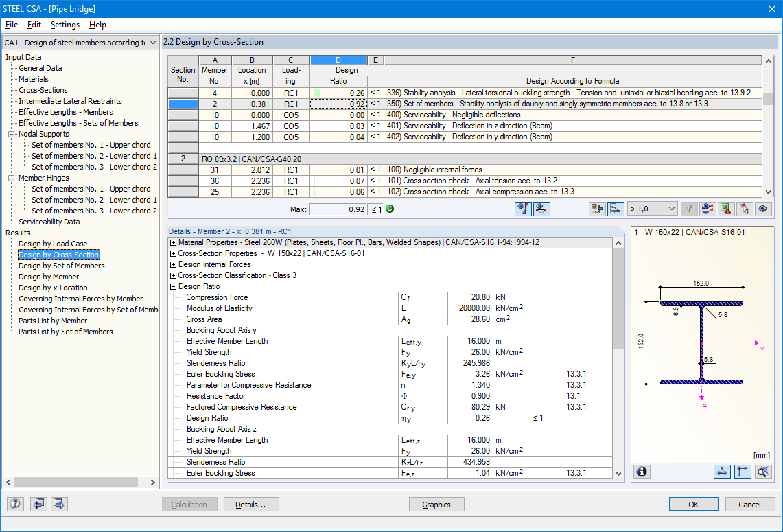Toggle member axes display in cross-section graphic
The image size is (783, 532).
click(x=742, y=472)
